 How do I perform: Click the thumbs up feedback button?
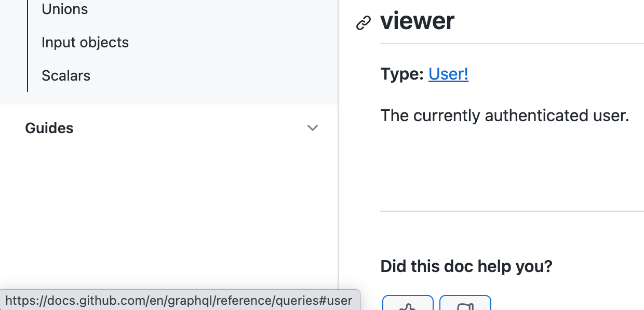click(408, 303)
